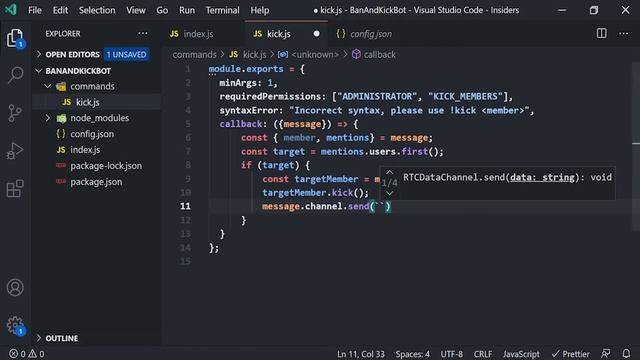Click the editor vertical scrollbar
The height and width of the screenshot is (360, 640).
coord(636,146)
